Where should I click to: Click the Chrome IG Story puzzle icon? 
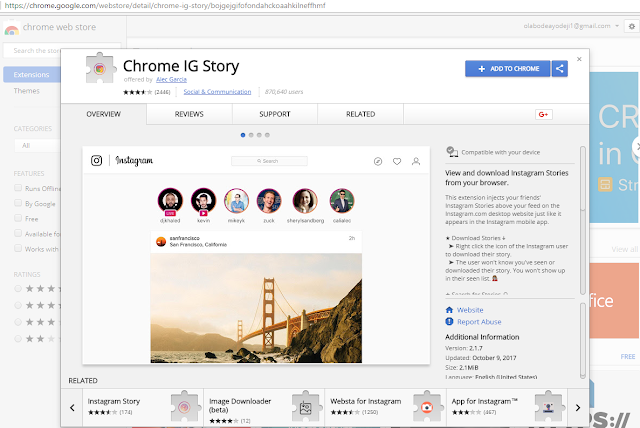coord(100,68)
